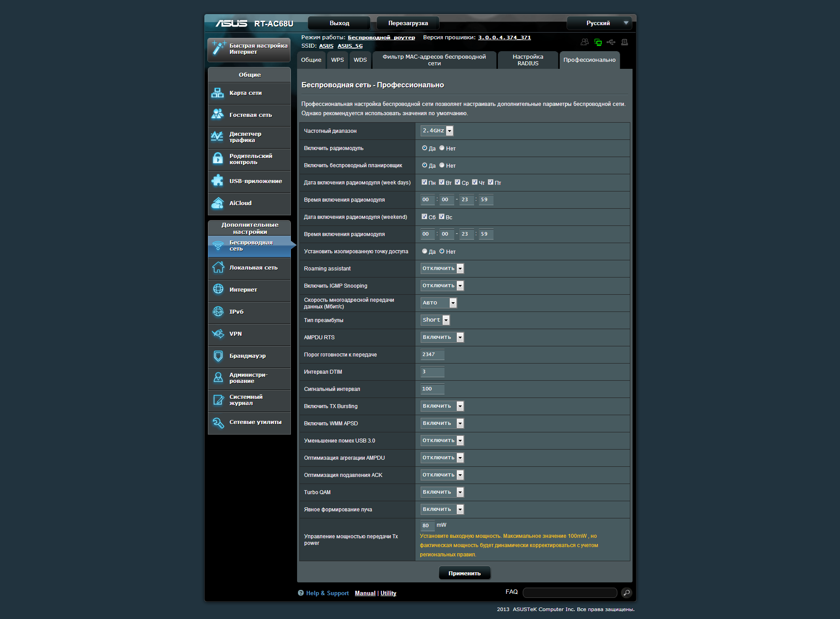This screenshot has height=619, width=840.
Task: Open the Настройка RADIUS tab
Action: [x=528, y=60]
